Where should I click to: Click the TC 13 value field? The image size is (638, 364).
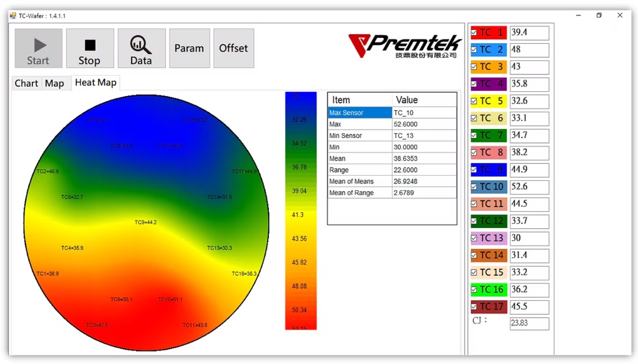529,238
